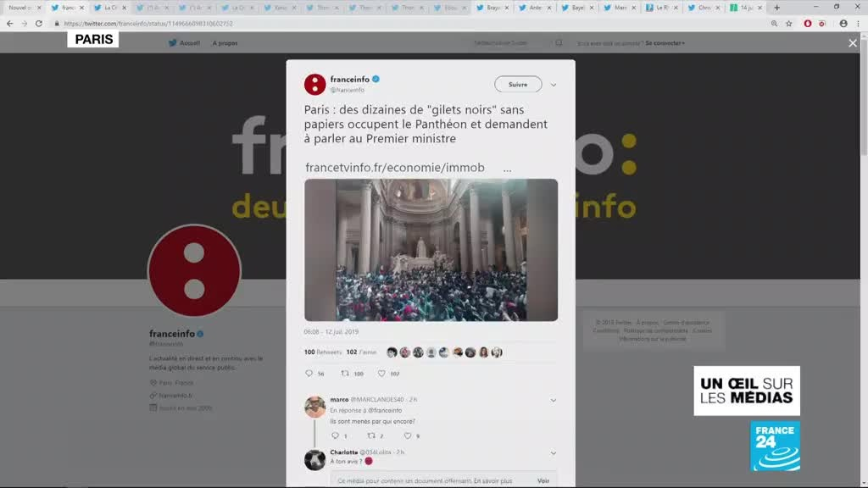Open the francetvinfo.fr/economie link
This screenshot has width=868, height=488.
(395, 168)
